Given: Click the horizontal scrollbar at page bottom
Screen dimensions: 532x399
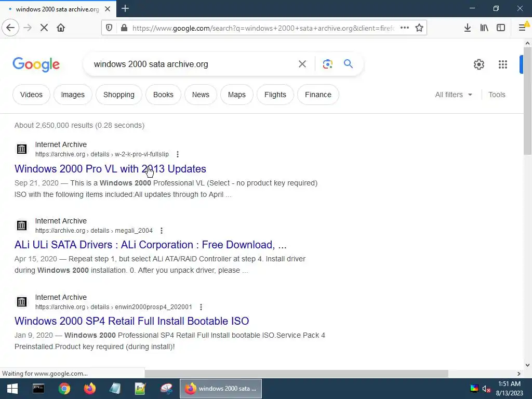Looking at the screenshot, I should [x=296, y=374].
